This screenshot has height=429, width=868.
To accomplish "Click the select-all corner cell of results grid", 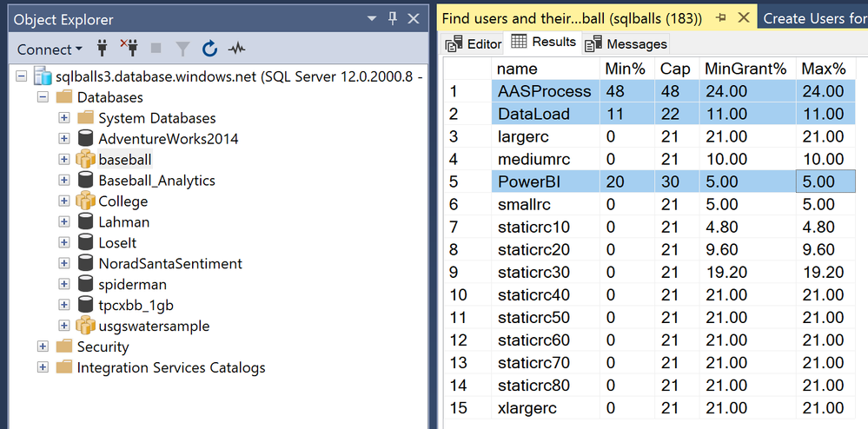I will (x=468, y=68).
